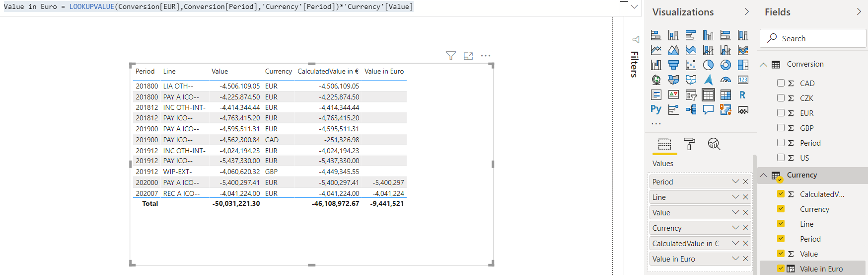The width and height of the screenshot is (868, 275).
Task: Open dropdown for Currency in Values well
Action: coord(735,228)
